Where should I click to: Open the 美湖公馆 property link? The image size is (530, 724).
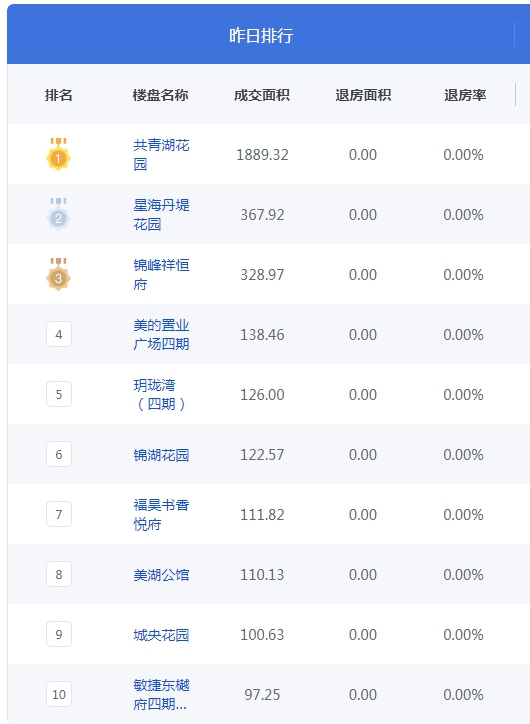[161, 575]
